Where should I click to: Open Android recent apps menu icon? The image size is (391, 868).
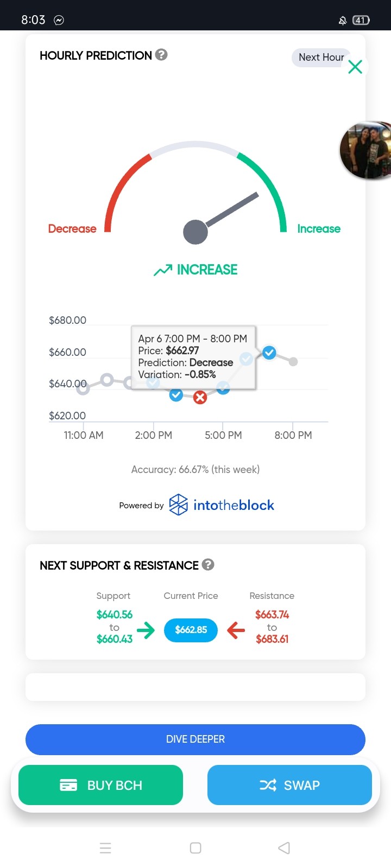coord(105,848)
